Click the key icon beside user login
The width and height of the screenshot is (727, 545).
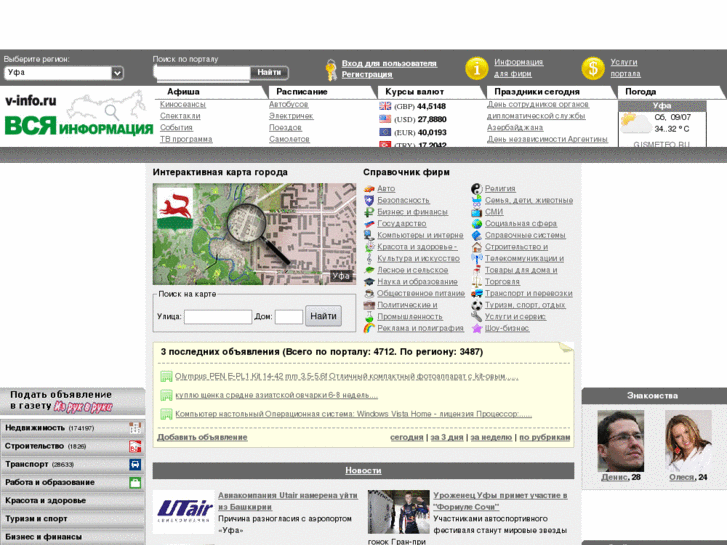tap(331, 69)
